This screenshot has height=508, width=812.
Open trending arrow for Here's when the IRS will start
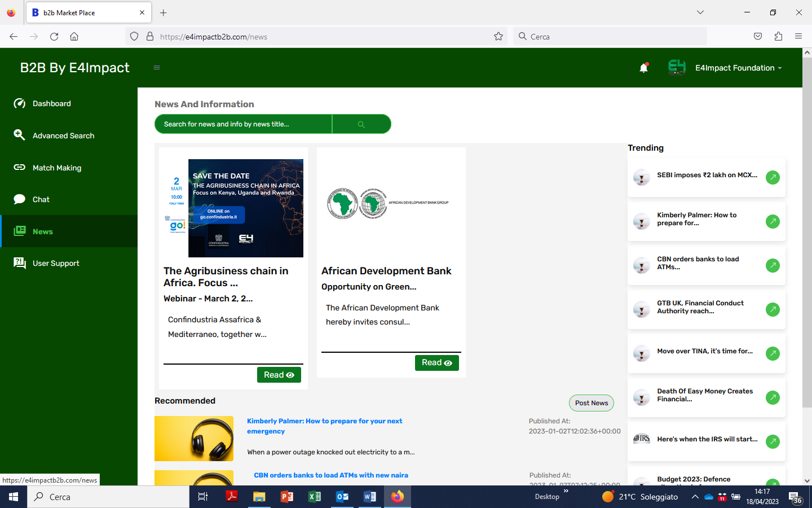tap(773, 441)
